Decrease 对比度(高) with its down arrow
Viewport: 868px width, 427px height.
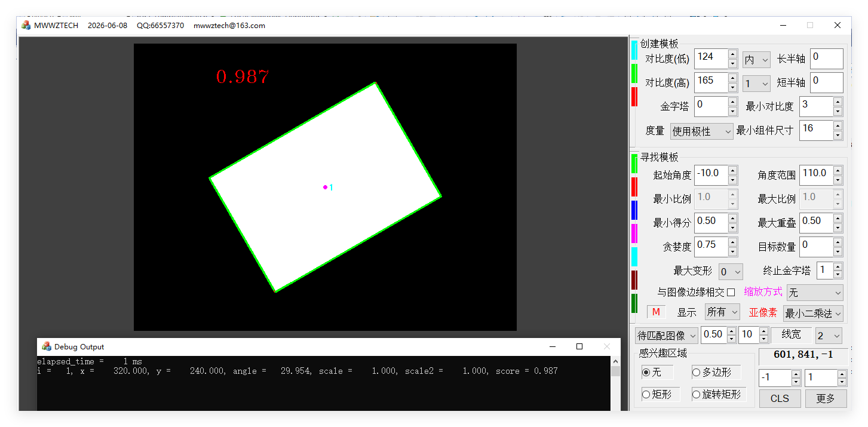(x=732, y=88)
